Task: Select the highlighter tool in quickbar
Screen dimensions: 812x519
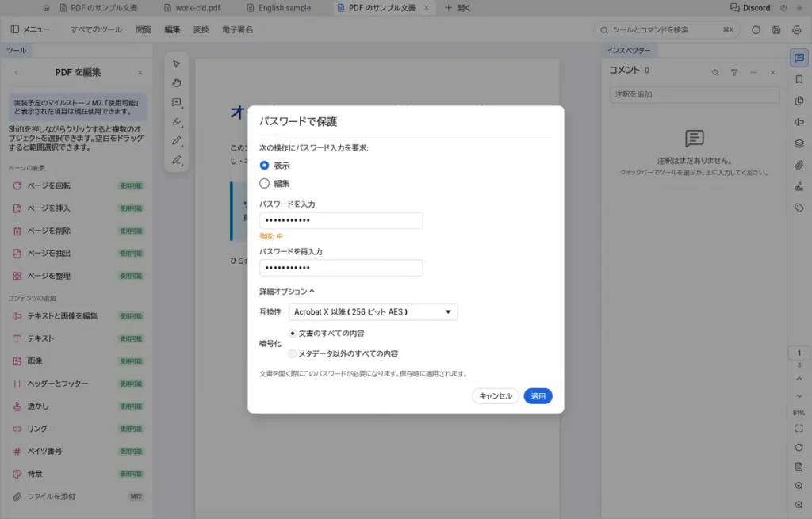Action: tap(177, 121)
